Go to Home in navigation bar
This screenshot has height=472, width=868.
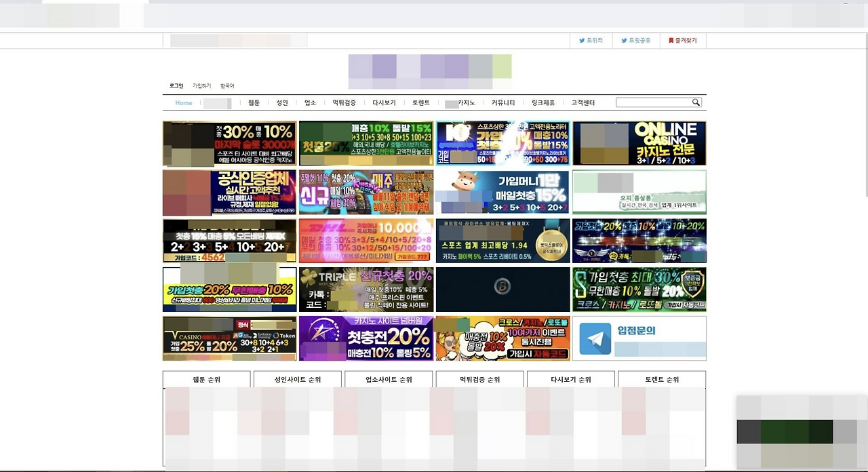184,103
